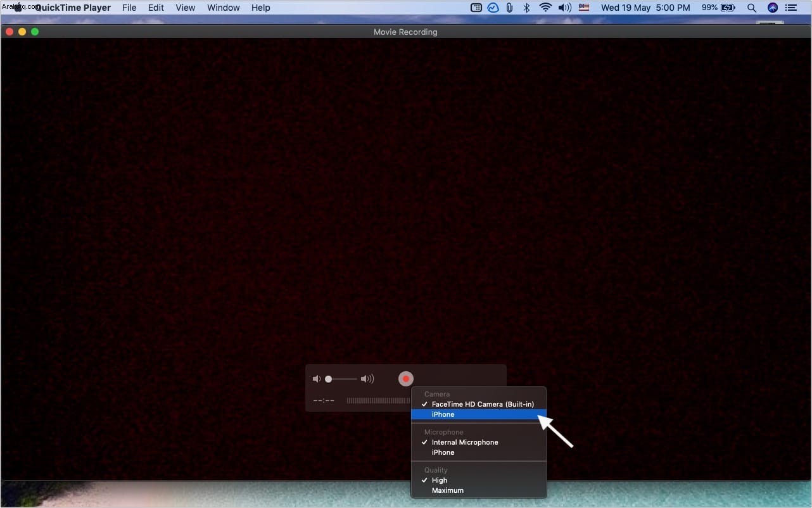Open the QuickTime Player app menu

click(73, 8)
